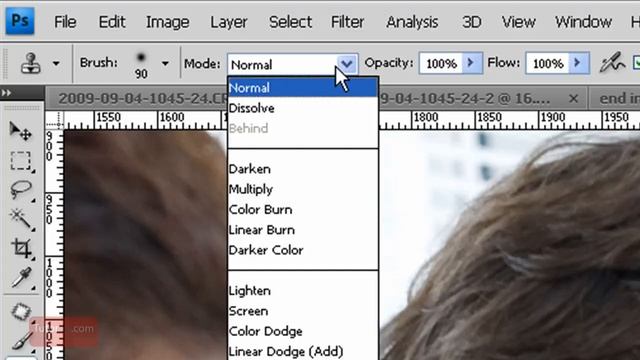Choose Normal in the blend mode list
The height and width of the screenshot is (360, 640).
(x=303, y=88)
